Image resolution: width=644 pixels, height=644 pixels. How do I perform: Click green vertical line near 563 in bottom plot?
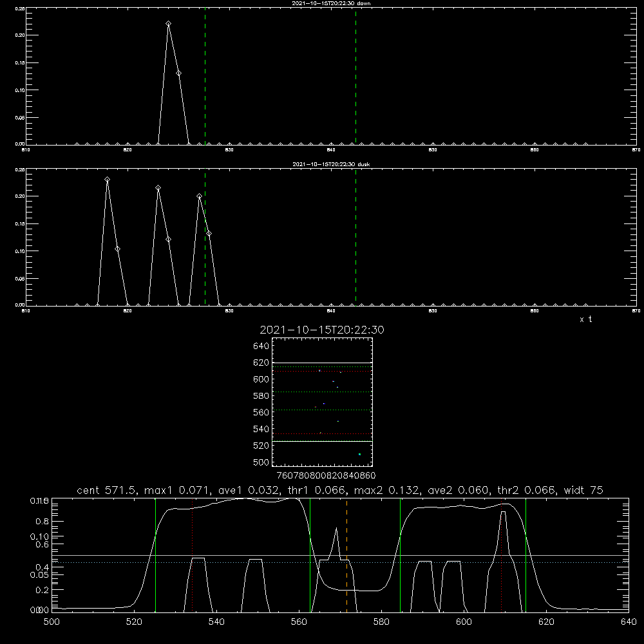pyautogui.click(x=310, y=555)
